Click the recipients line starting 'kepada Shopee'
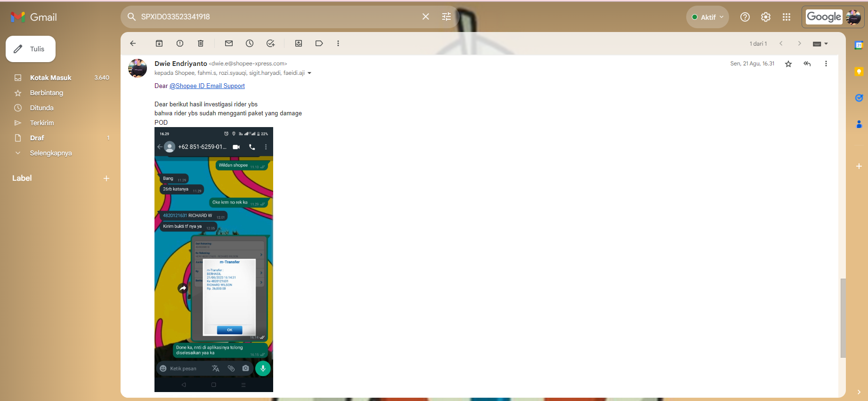The image size is (868, 401). (229, 73)
